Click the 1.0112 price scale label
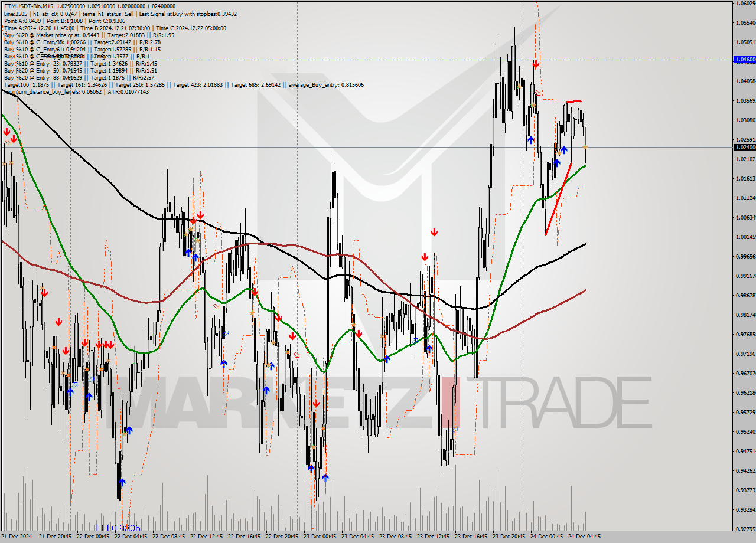756x543 pixels. point(745,198)
